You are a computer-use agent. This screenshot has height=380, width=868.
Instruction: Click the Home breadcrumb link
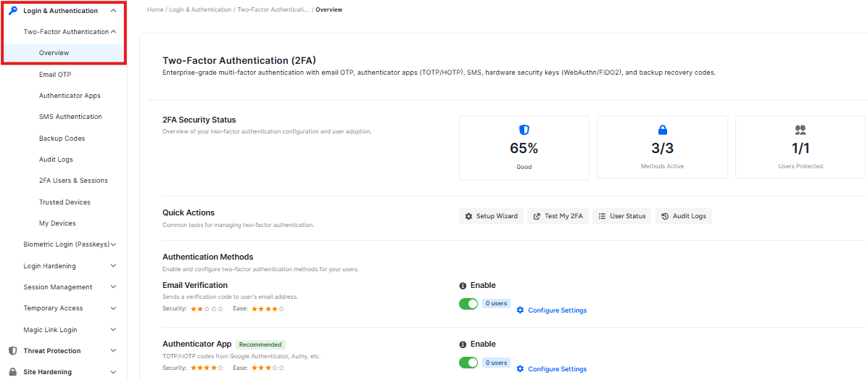[155, 10]
